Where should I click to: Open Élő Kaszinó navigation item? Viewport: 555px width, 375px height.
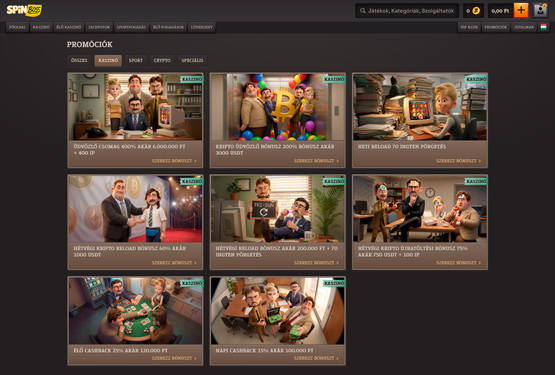[x=69, y=27]
